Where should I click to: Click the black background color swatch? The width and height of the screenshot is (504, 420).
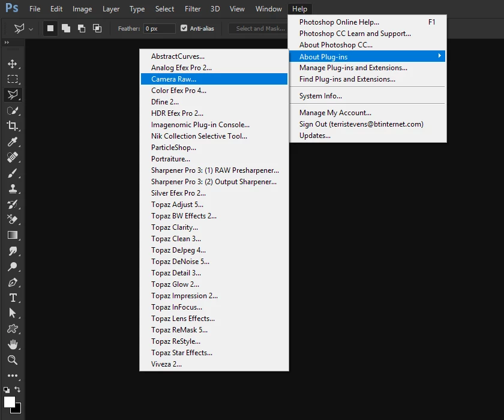[18, 410]
